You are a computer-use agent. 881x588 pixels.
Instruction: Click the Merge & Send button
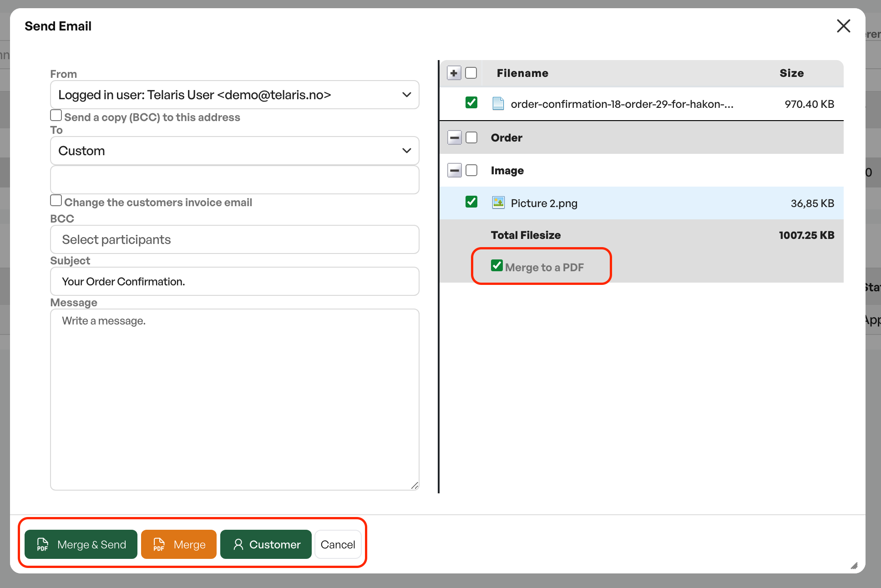[81, 544]
